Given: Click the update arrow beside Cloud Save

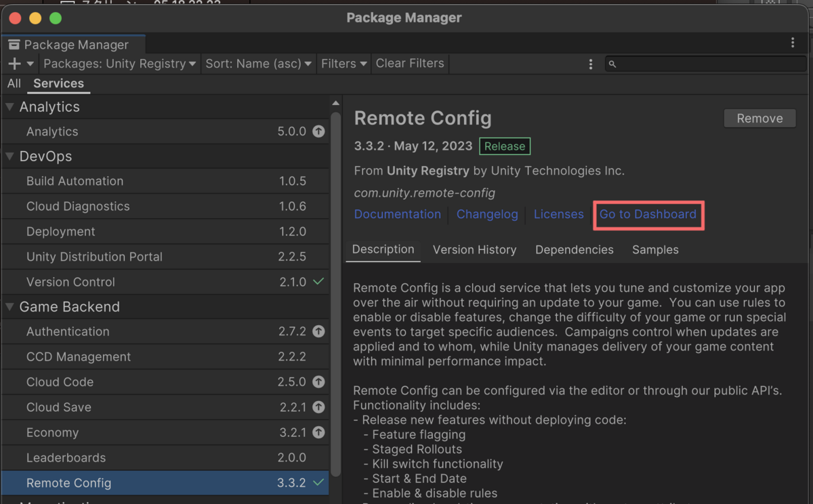Looking at the screenshot, I should [x=318, y=407].
